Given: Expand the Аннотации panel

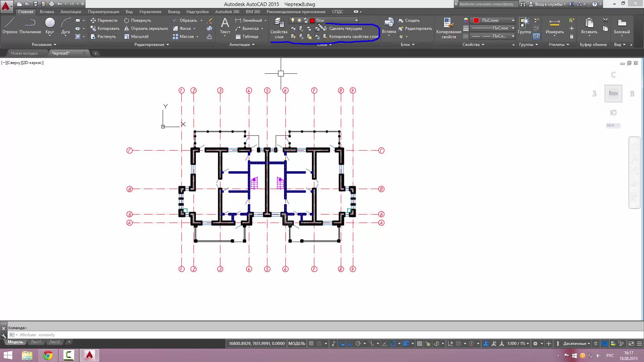Looking at the screenshot, I should pyautogui.click(x=242, y=45).
